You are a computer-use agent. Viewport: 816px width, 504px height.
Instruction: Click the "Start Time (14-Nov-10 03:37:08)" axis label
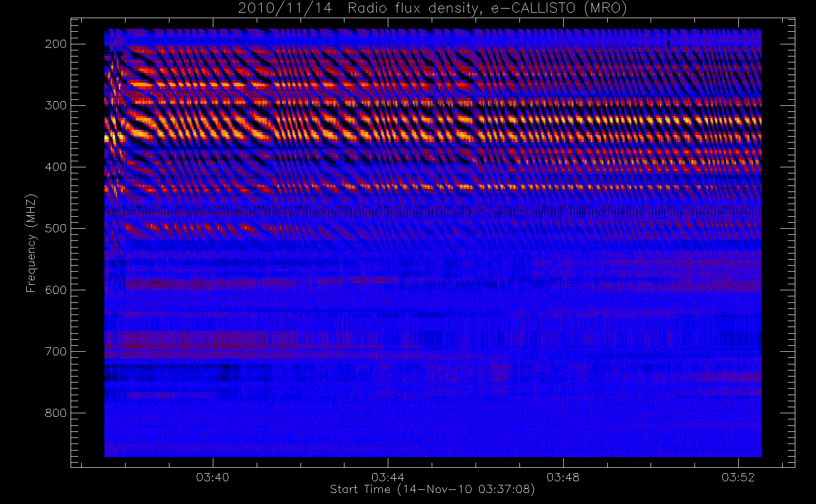(432, 489)
